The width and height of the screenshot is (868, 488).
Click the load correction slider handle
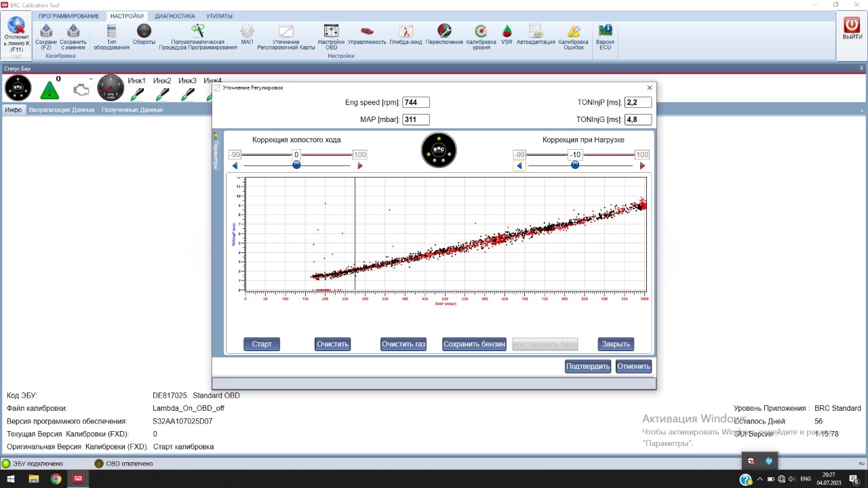tap(575, 165)
